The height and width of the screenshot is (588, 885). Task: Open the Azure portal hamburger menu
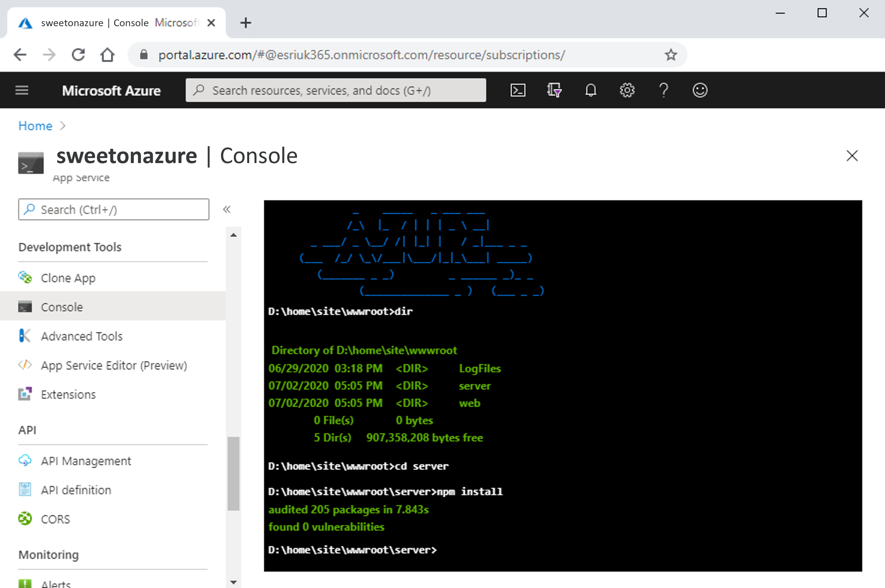(x=22, y=90)
